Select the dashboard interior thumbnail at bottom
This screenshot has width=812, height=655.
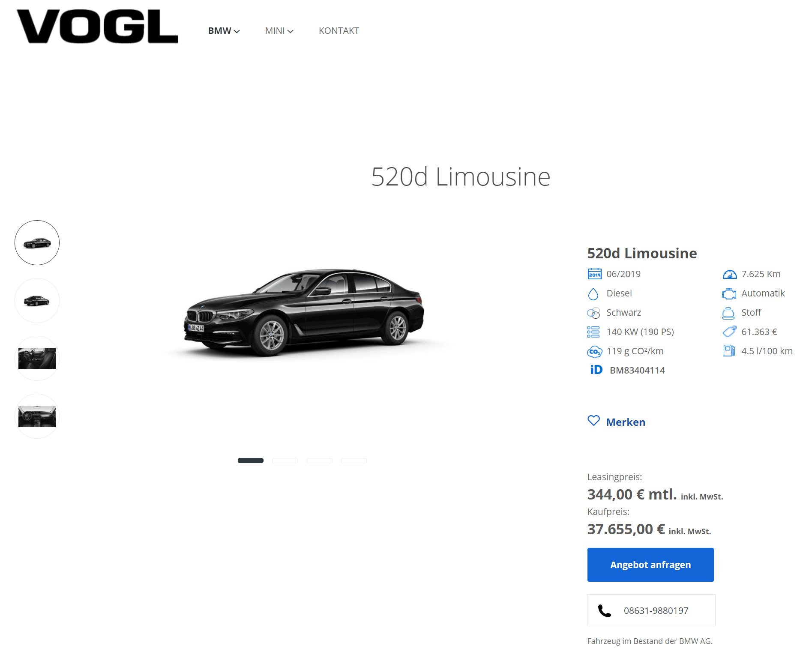(x=37, y=416)
